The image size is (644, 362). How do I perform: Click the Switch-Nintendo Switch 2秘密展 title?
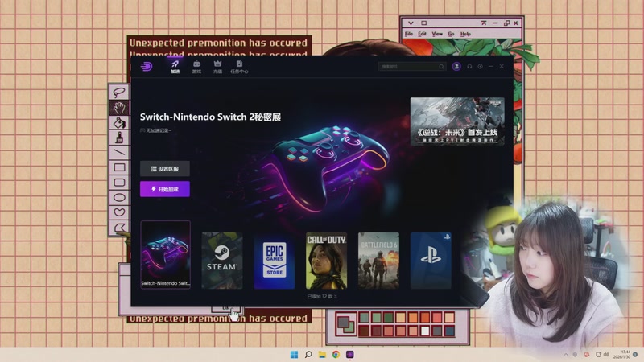click(210, 117)
